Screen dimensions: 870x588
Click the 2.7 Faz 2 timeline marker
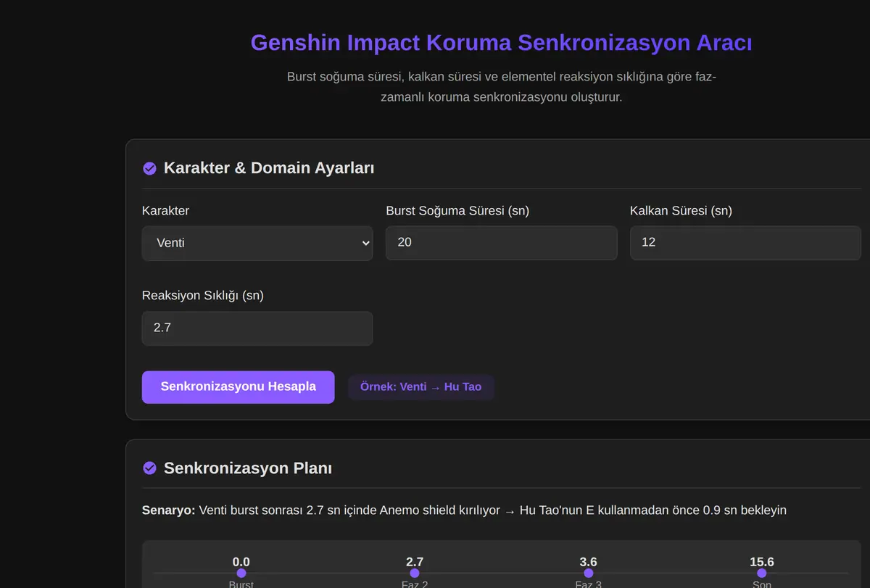(415, 573)
